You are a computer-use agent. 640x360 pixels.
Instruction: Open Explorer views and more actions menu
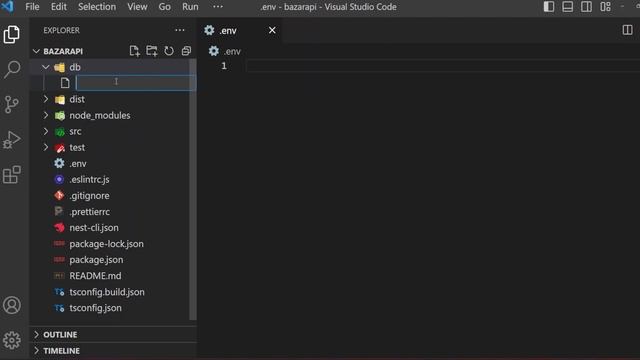point(180,30)
